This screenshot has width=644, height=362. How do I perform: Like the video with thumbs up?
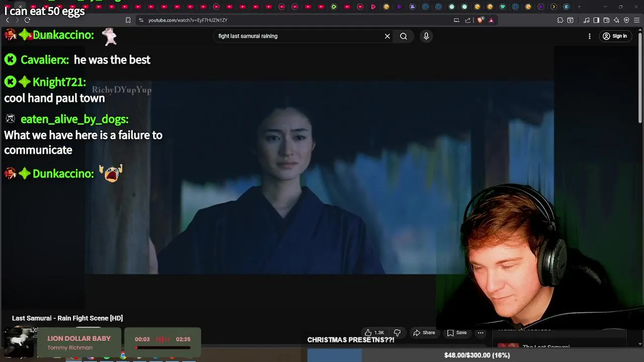tap(374, 333)
